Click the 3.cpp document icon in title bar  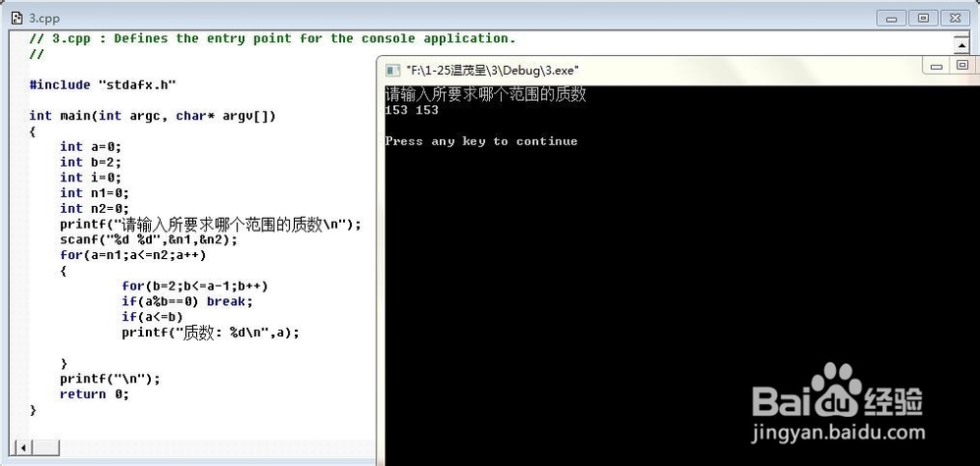point(17,18)
